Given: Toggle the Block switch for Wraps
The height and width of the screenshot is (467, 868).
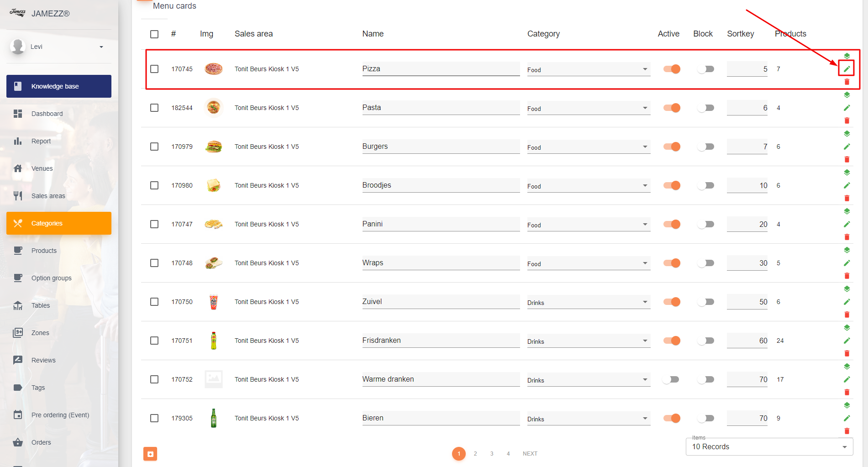Looking at the screenshot, I should 705,263.
